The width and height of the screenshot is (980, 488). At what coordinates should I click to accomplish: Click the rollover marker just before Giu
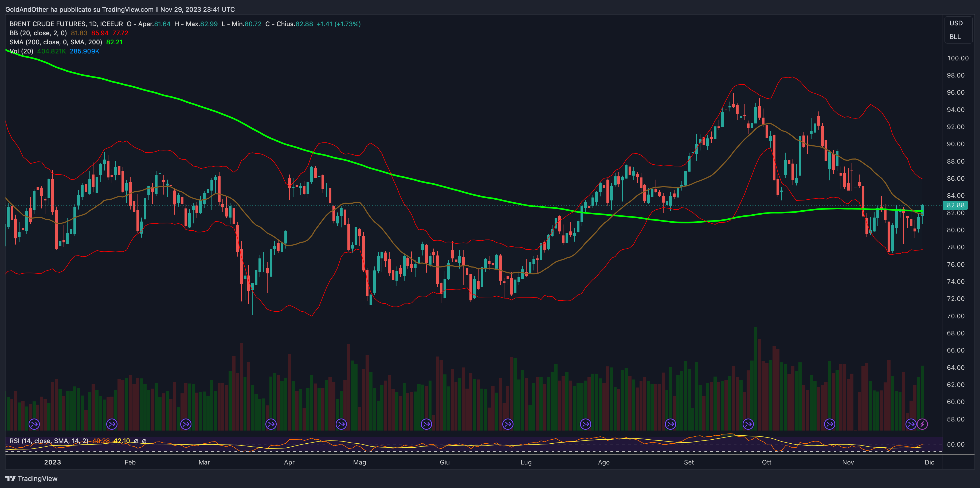(426, 424)
